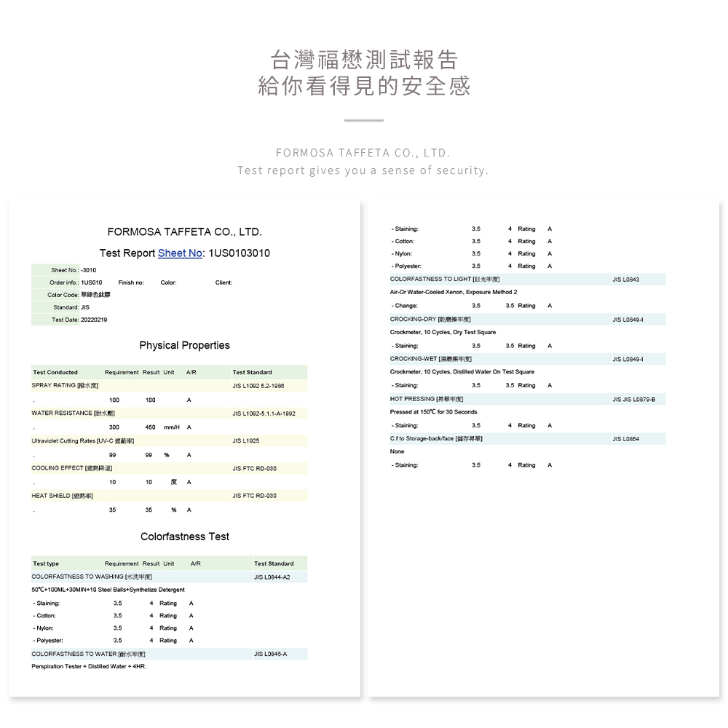Click the left test report page thumbnail

click(184, 448)
